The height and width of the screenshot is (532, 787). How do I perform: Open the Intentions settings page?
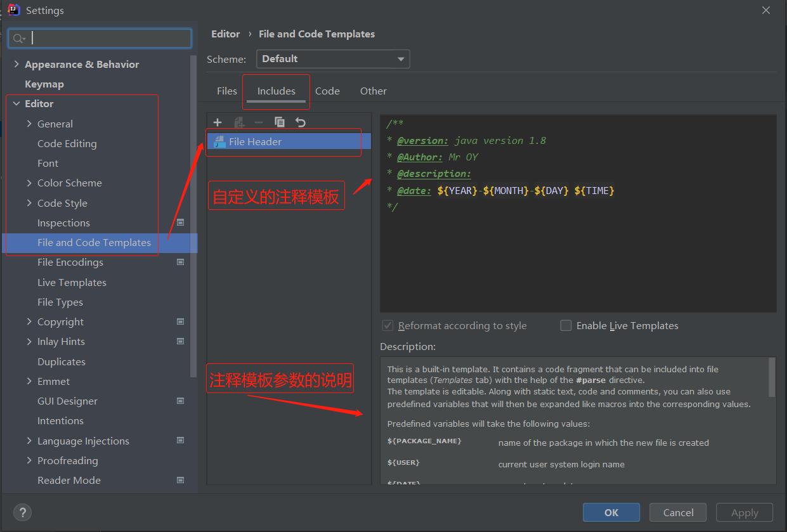(x=60, y=420)
